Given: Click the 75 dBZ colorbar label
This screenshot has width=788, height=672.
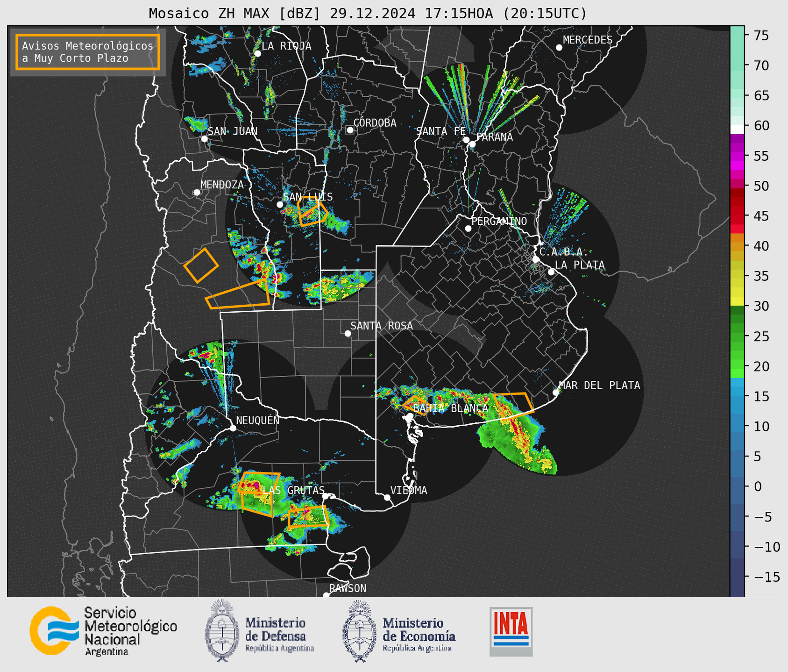Looking at the screenshot, I should click(760, 36).
